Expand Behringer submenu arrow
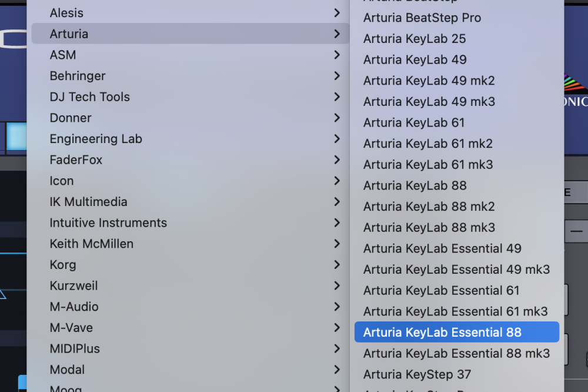Screen dimensions: 588x392 point(337,75)
